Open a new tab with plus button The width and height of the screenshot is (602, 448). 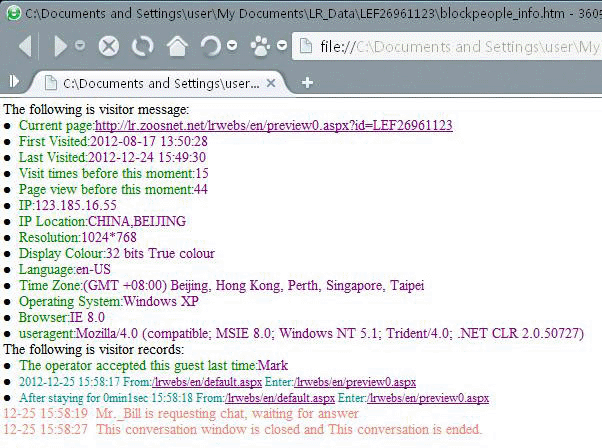click(x=307, y=83)
